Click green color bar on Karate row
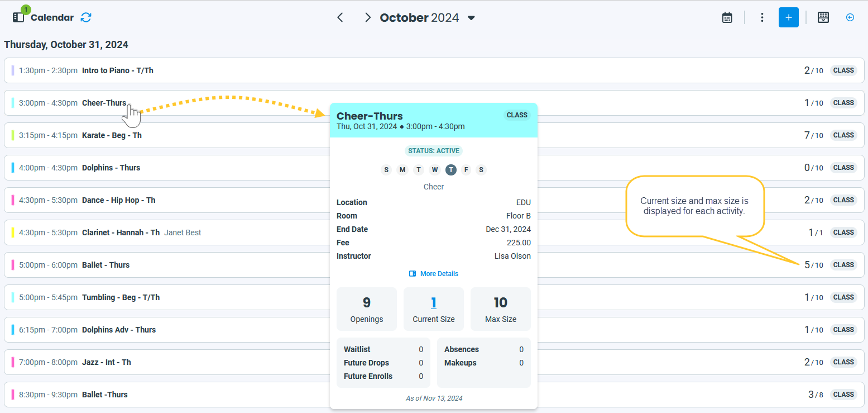 click(13, 135)
